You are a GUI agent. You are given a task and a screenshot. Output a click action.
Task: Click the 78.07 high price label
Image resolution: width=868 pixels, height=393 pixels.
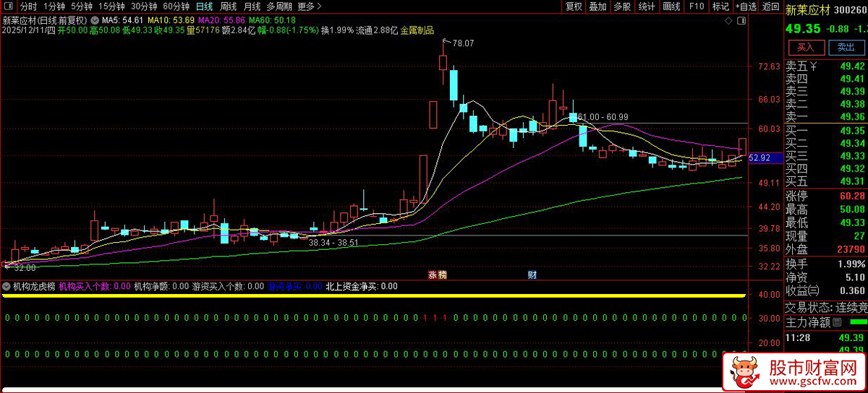coord(463,43)
